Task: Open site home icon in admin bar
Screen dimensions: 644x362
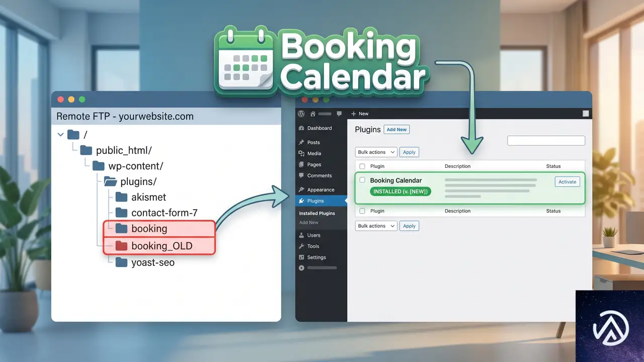Action: click(x=313, y=114)
